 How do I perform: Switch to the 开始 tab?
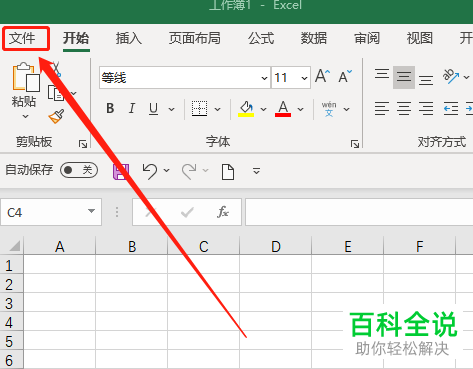click(76, 38)
